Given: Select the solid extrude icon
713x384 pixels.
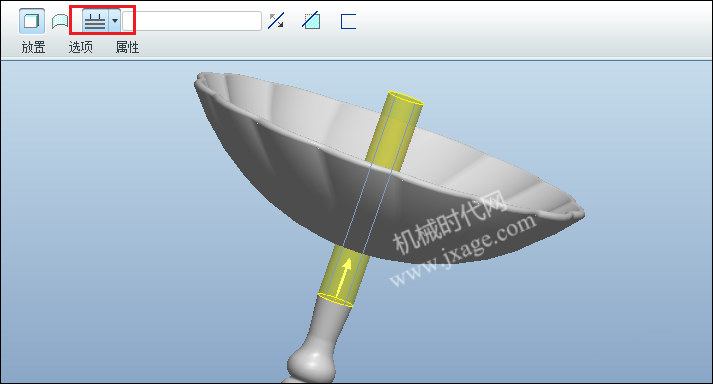Looking at the screenshot, I should click(31, 21).
